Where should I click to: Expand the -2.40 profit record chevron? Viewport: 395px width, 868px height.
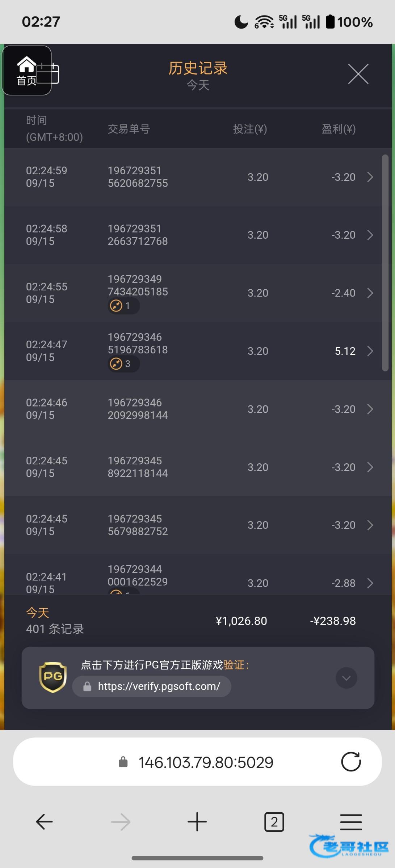click(x=370, y=293)
